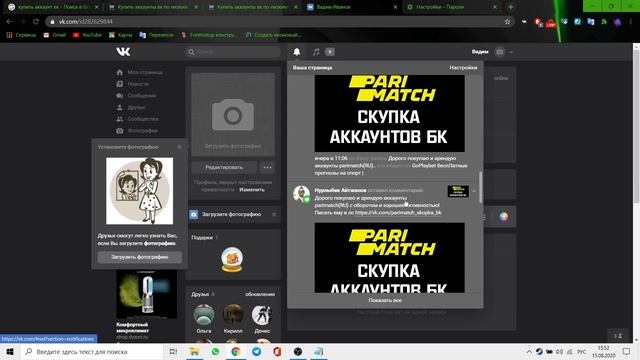
Task: Click the Изменить privacy link
Action: pyautogui.click(x=252, y=190)
